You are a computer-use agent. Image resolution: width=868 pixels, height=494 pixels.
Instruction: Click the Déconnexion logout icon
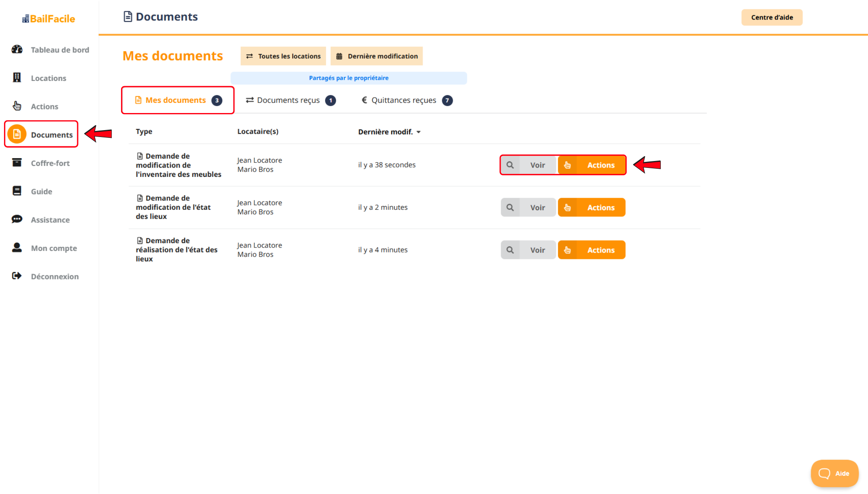click(x=17, y=276)
